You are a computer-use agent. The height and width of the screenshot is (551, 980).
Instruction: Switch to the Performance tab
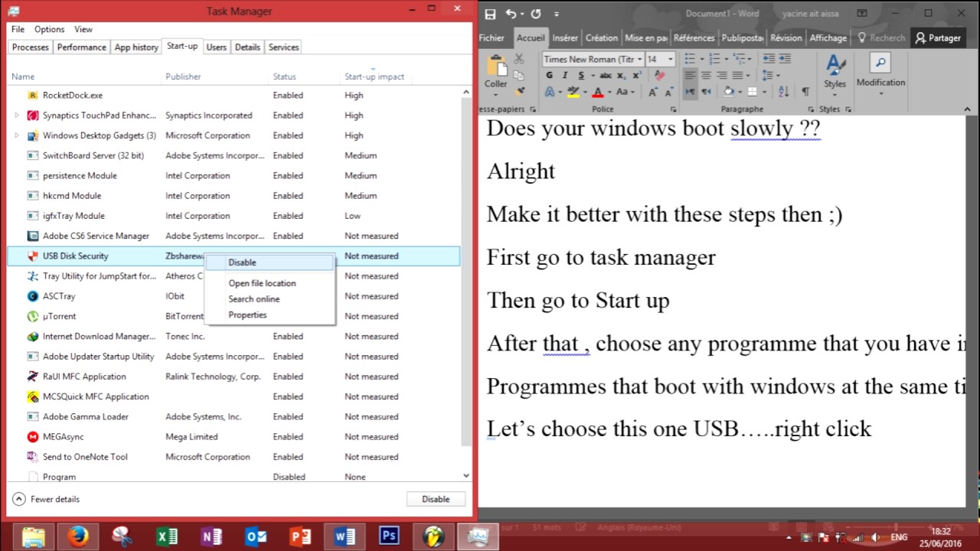point(82,47)
